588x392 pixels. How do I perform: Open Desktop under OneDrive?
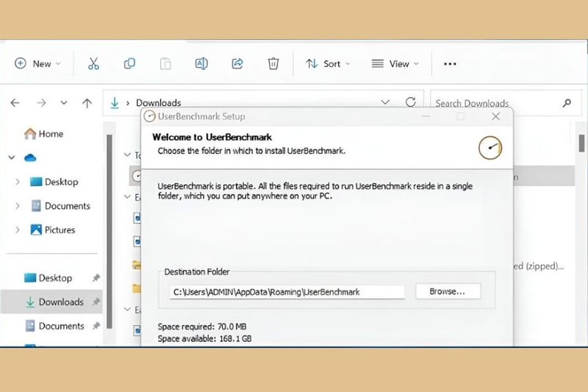click(x=54, y=182)
